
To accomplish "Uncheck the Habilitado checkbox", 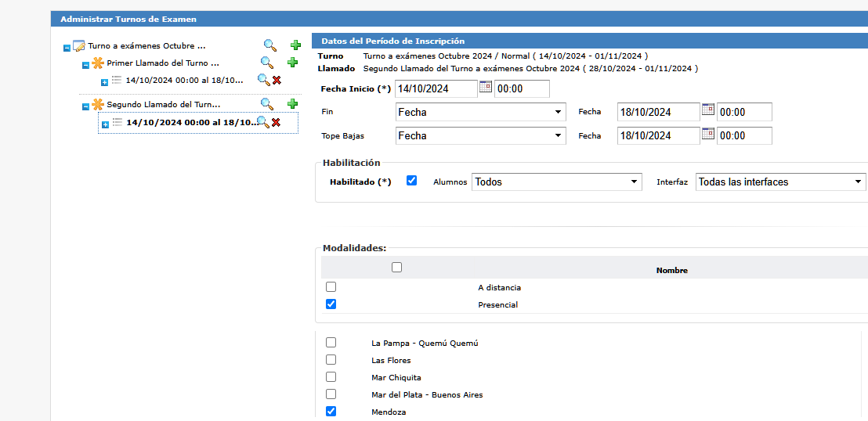I will point(411,180).
